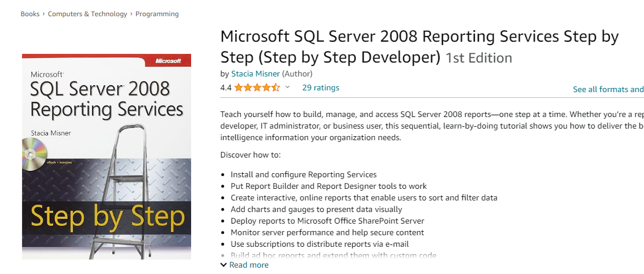This screenshot has width=644, height=274.
Task: Select the book title heading text
Action: [x=419, y=47]
